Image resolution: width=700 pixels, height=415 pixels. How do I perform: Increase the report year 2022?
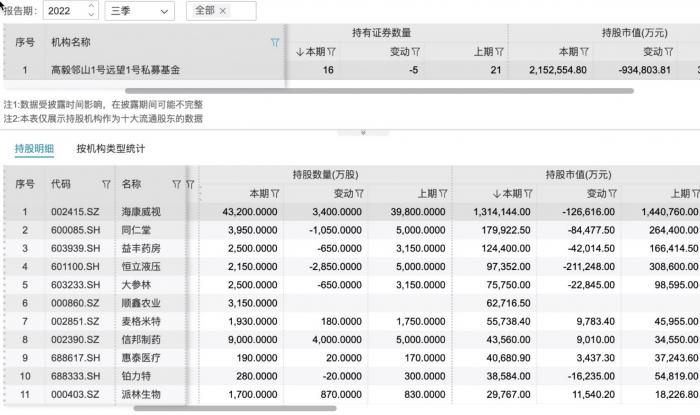point(91,6)
